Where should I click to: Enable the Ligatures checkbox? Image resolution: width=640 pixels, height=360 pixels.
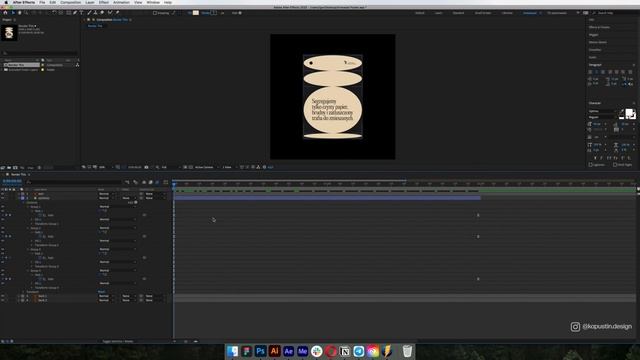591,164
